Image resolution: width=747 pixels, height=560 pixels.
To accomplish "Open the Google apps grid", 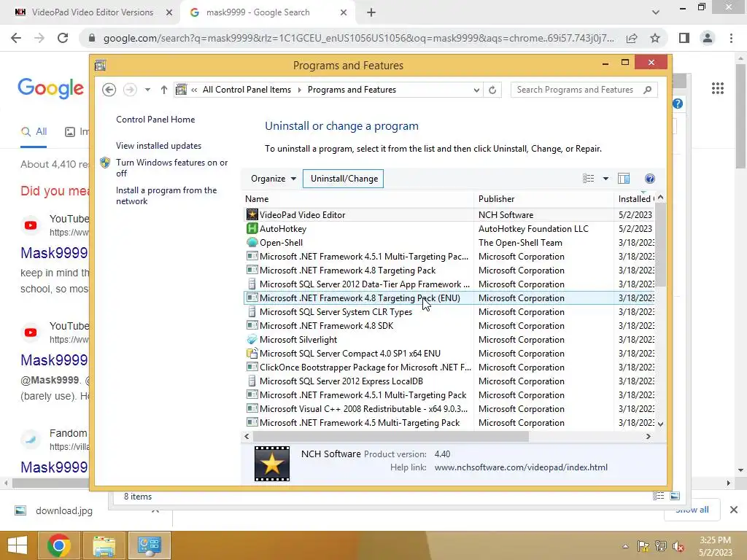I will click(718, 88).
